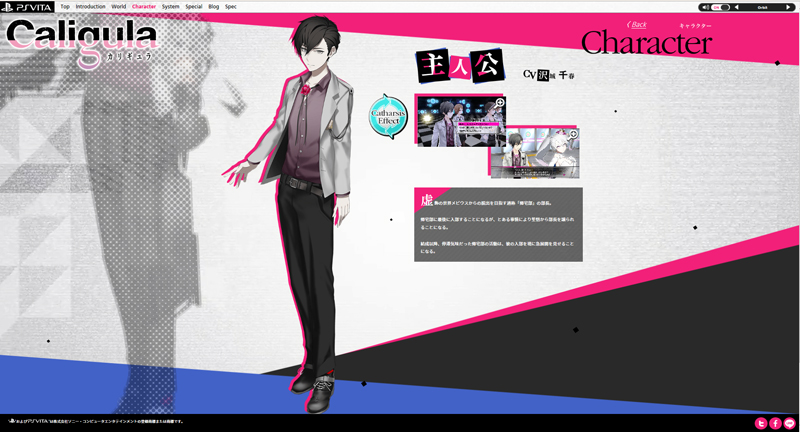This screenshot has width=800, height=432.
Task: Click the magnifier icon on second screenshot
Action: [x=573, y=134]
